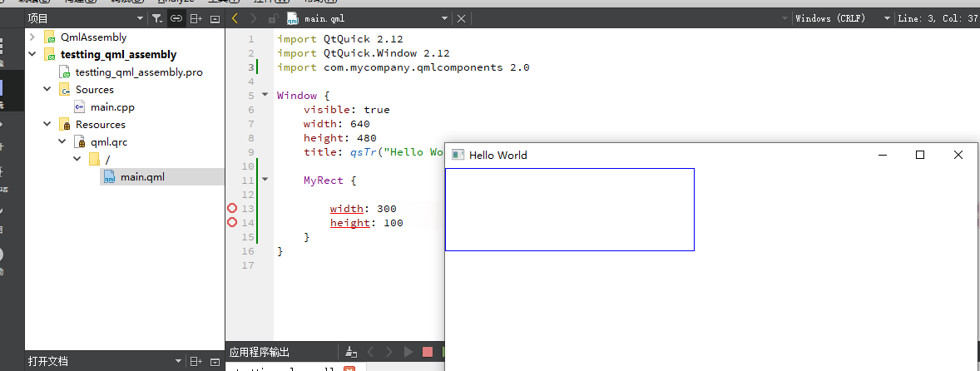Fold the MyRect block at line 11

pos(265,180)
